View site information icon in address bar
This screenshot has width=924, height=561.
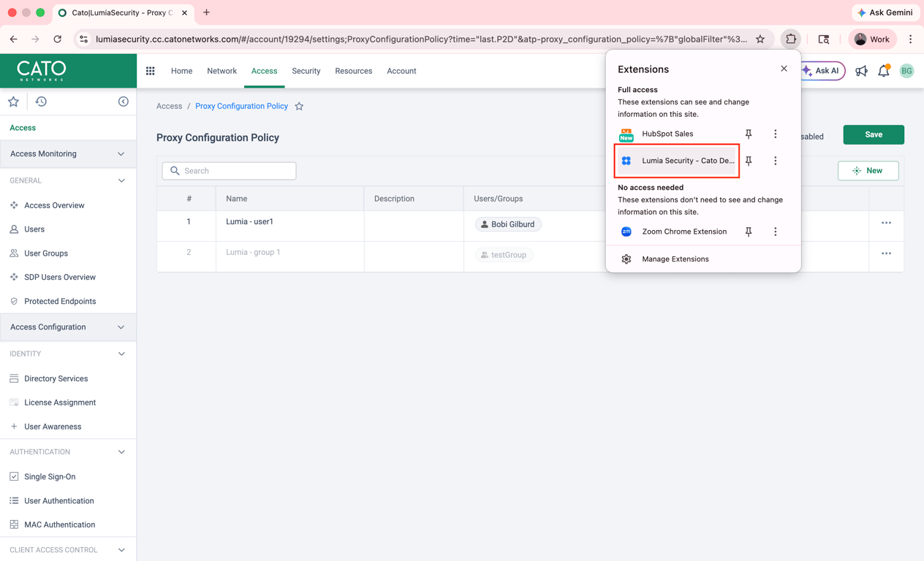(83, 39)
